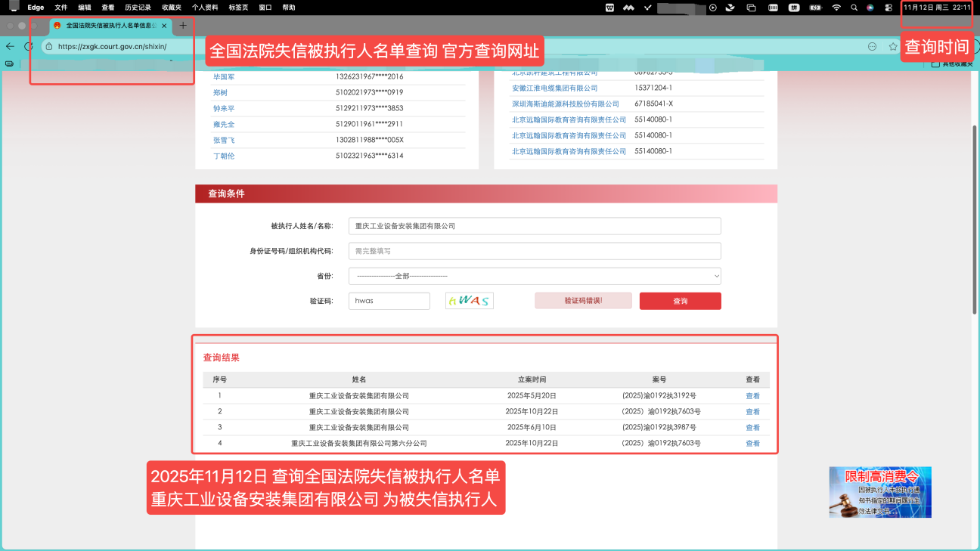The width and height of the screenshot is (980, 551).
Task: Focus the 身份证号码/组织机构代码 input field
Action: pyautogui.click(x=535, y=251)
